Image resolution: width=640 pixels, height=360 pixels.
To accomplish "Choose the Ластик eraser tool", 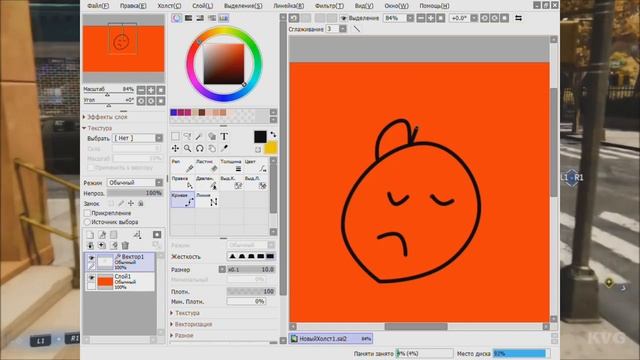I will (207, 166).
